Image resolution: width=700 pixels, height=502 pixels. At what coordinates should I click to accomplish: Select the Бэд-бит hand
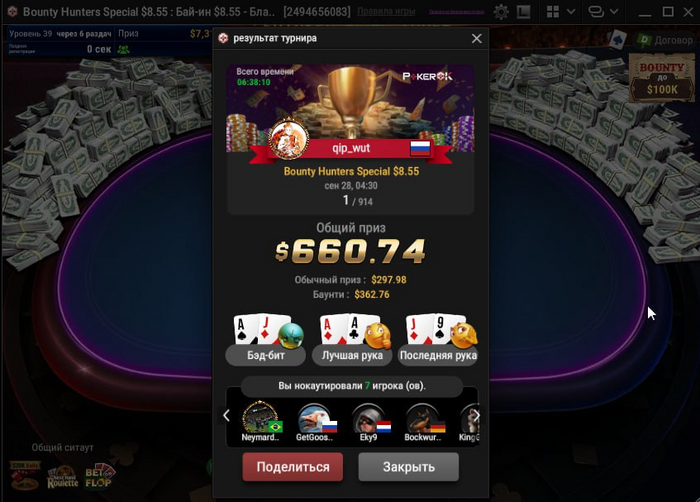pos(266,339)
